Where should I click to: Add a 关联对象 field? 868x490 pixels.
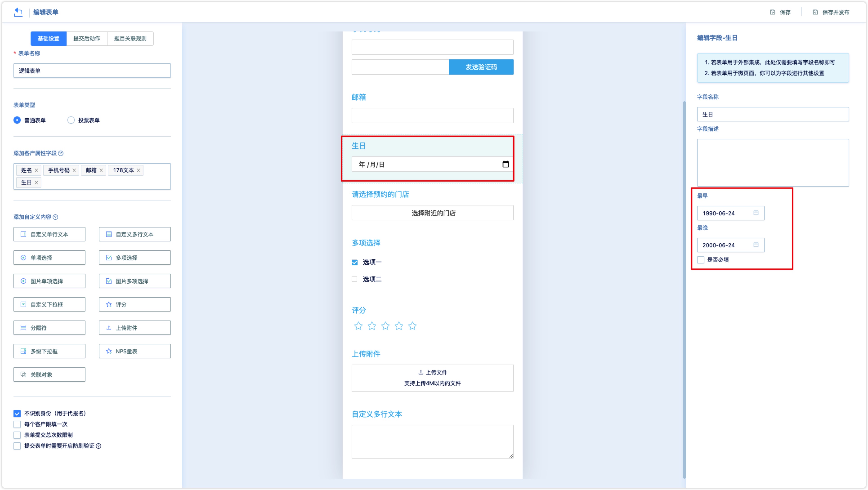point(49,374)
